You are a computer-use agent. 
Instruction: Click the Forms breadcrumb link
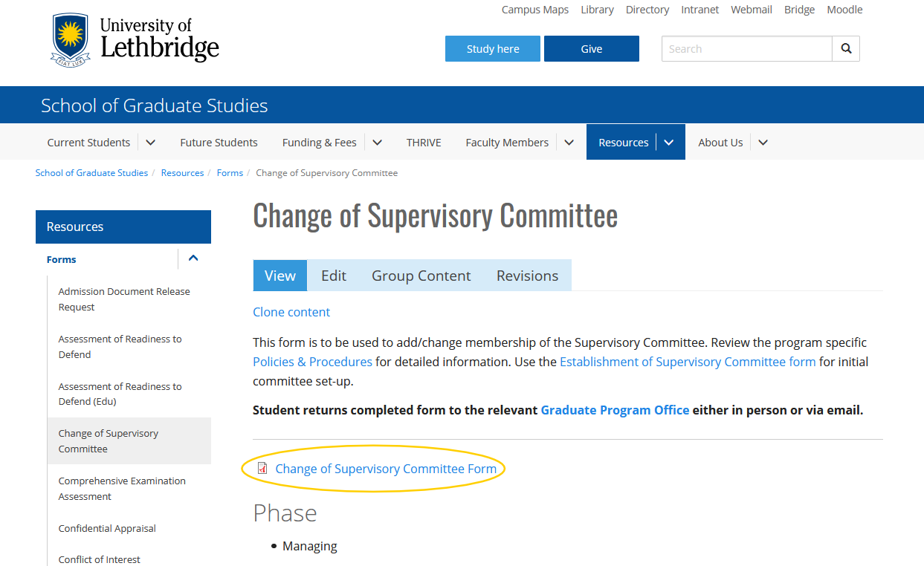[230, 173]
